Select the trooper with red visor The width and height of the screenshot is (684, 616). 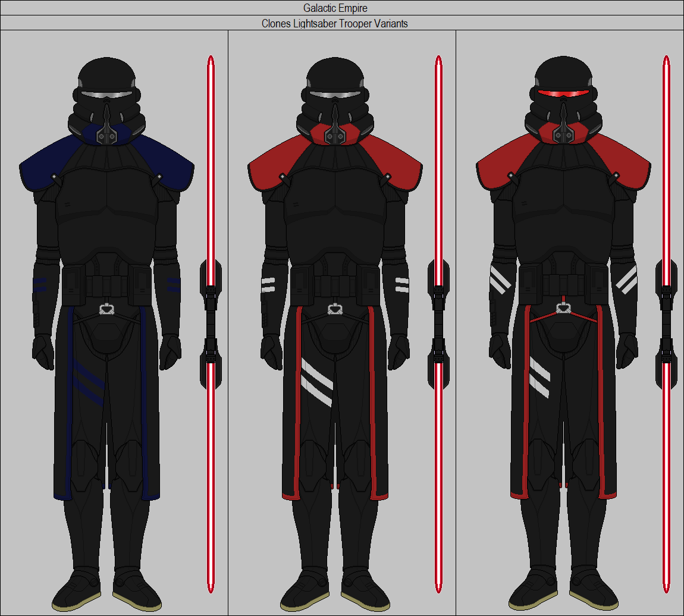(563, 333)
